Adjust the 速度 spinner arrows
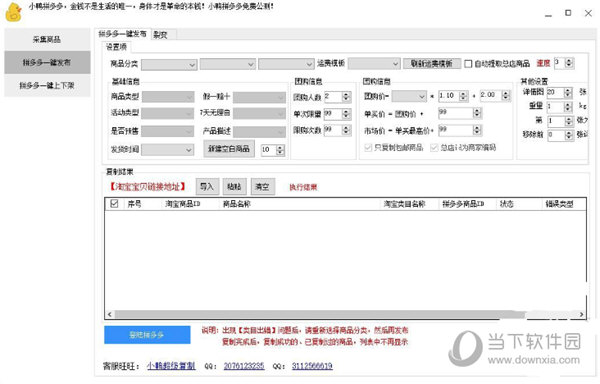 569,63
